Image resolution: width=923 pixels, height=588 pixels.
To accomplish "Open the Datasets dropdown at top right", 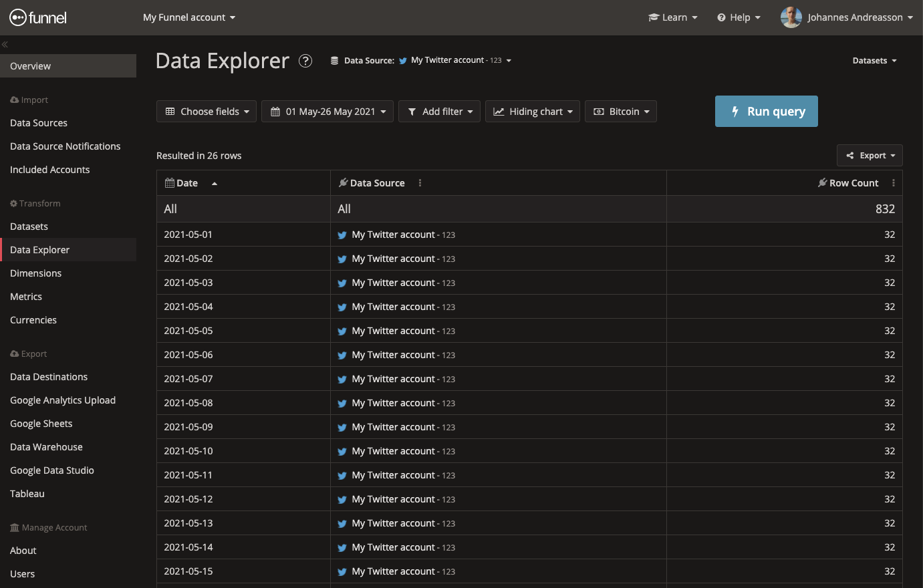I will (874, 61).
